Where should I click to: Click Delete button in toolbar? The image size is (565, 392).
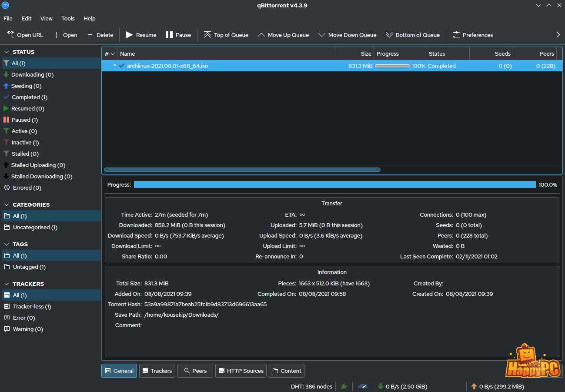100,35
